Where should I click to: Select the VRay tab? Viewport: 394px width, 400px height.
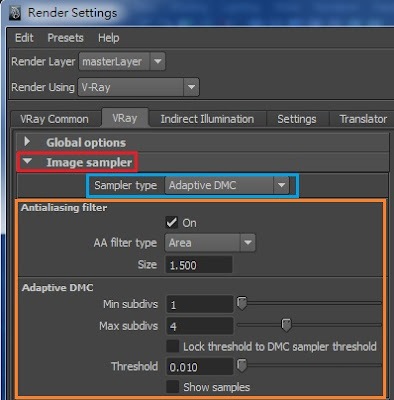(125, 118)
